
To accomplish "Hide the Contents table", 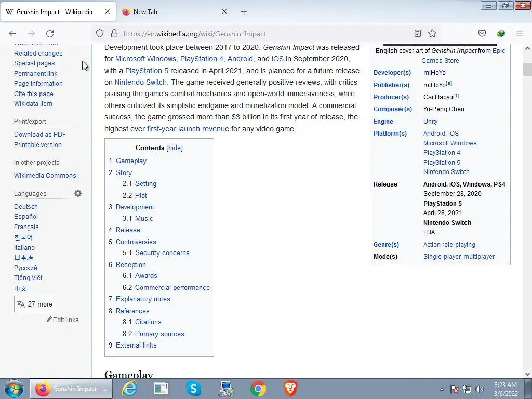I will [x=175, y=148].
